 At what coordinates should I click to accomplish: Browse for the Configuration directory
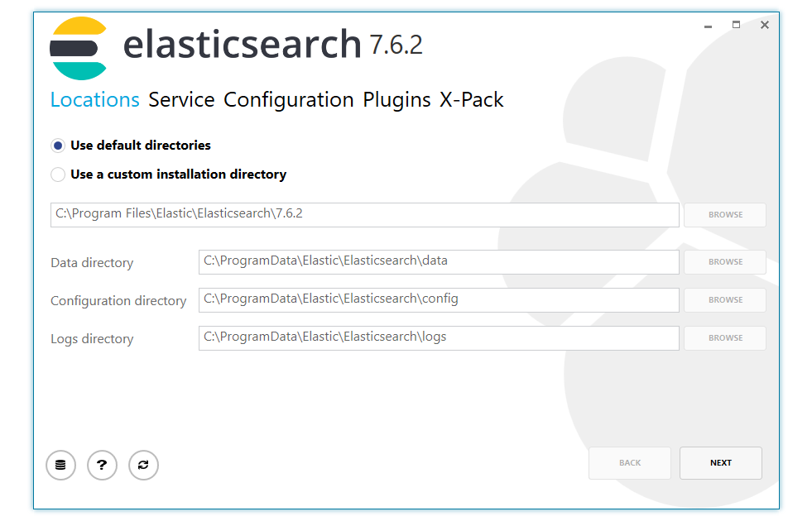point(725,300)
